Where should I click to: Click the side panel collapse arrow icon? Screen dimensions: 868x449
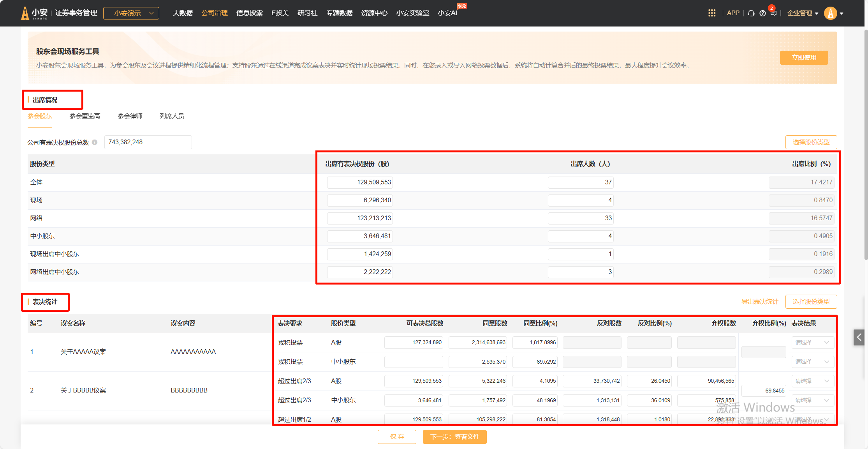pyautogui.click(x=859, y=337)
